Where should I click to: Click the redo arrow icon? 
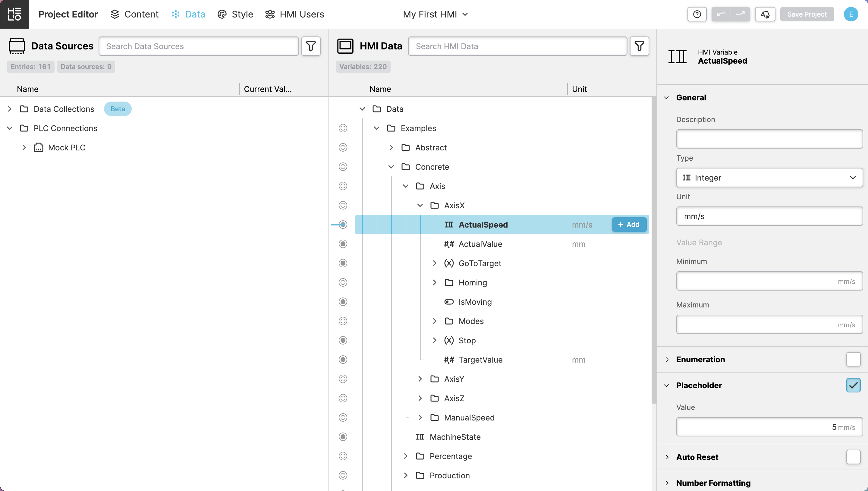(x=740, y=14)
